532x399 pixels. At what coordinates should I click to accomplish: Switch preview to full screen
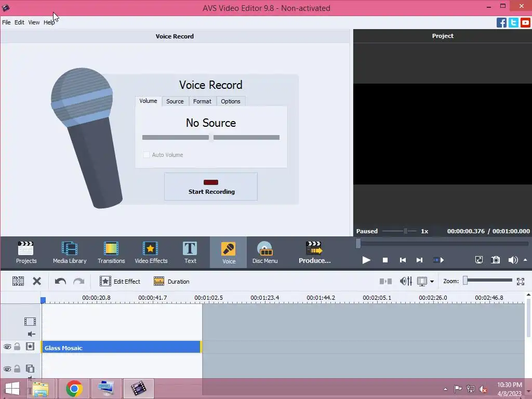(x=478, y=260)
